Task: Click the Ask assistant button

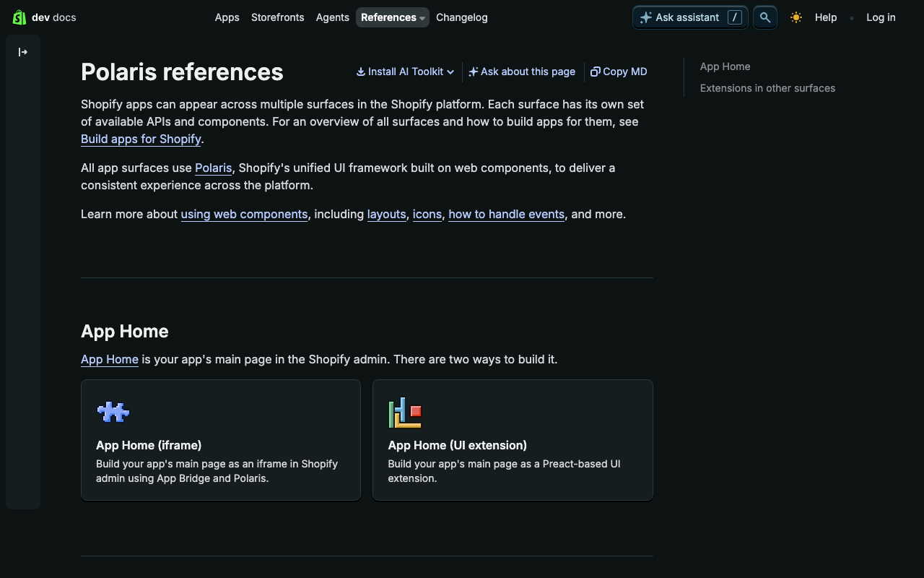Action: point(690,17)
